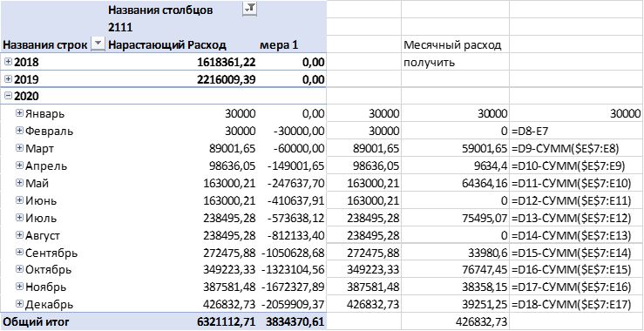Select the мера 1 value -30000,00
This screenshot has width=644, height=331.
click(x=298, y=132)
